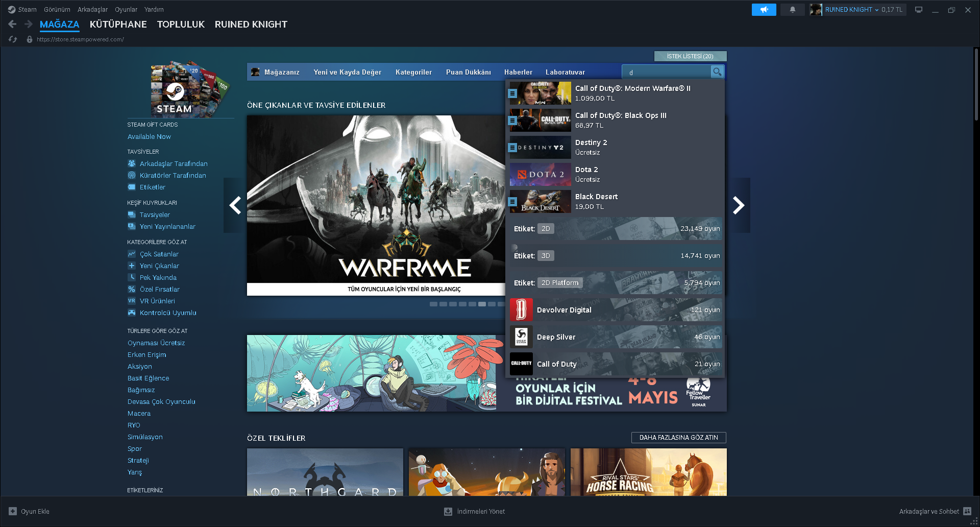This screenshot has width=980, height=527.
Task: Open the Laboratuvar page
Action: [x=565, y=72]
